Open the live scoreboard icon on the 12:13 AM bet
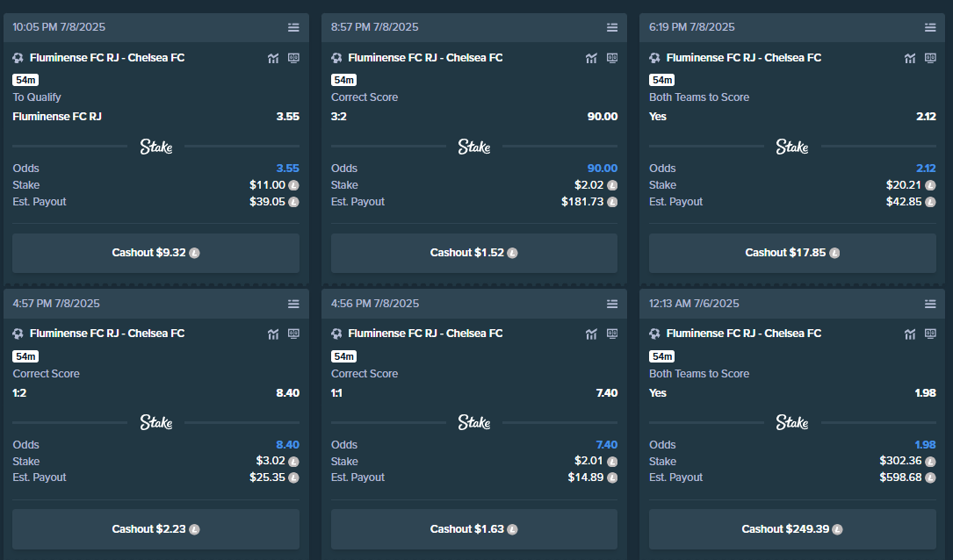 [930, 334]
